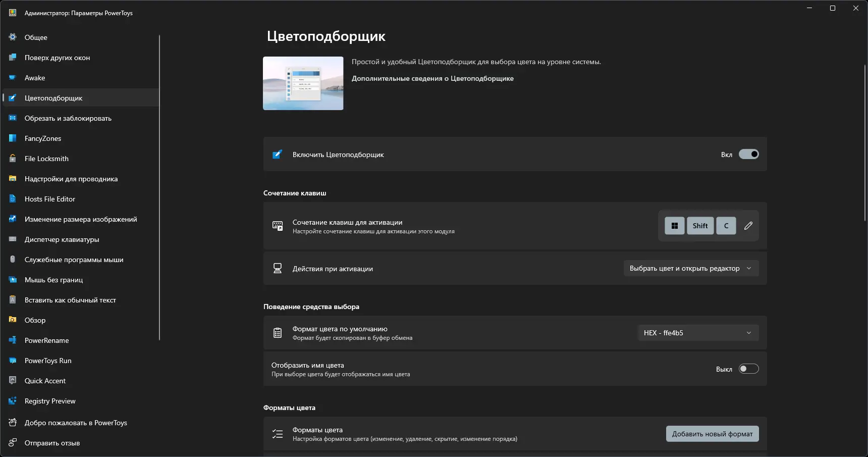Screen dimensions: 868x457
Task: Expand the HEX default color format dropdown
Action: (698, 333)
